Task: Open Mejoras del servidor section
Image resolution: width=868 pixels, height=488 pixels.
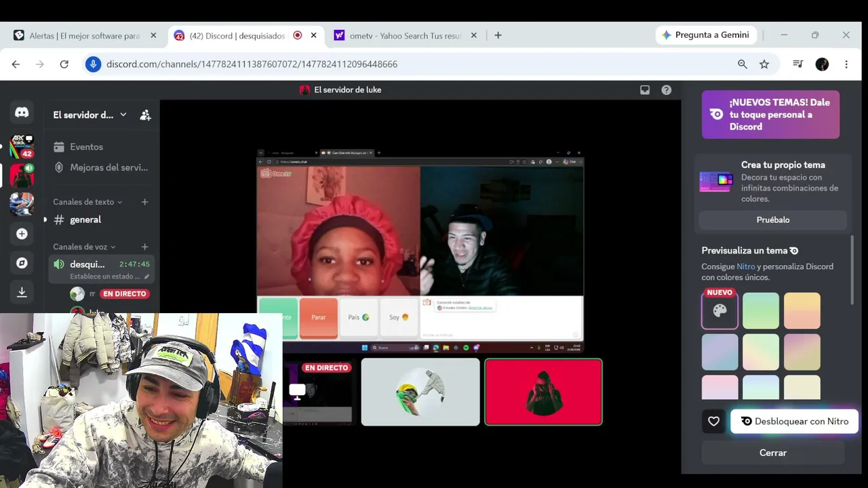Action: tap(102, 167)
